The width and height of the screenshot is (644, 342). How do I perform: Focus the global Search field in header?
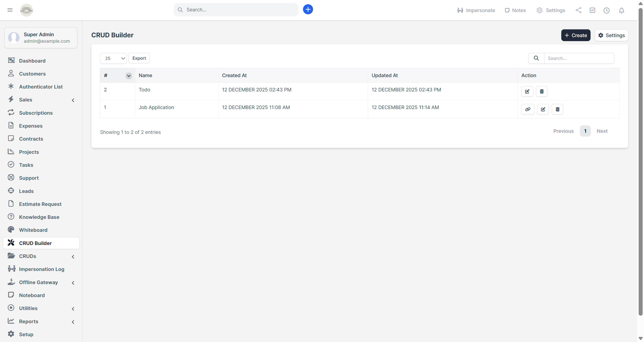pyautogui.click(x=236, y=10)
